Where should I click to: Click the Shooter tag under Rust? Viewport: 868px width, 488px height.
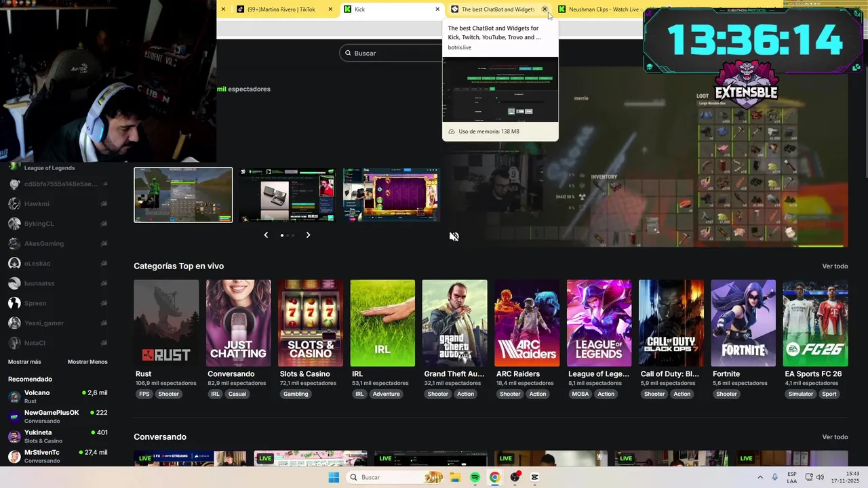tap(169, 394)
